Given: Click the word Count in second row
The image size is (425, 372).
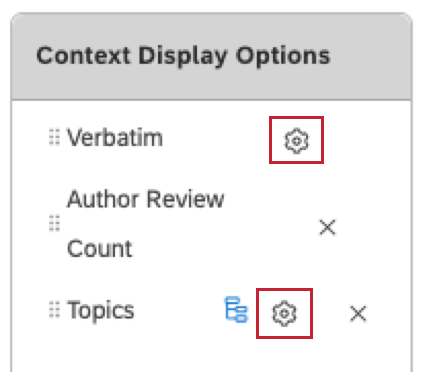Looking at the screenshot, I should click(x=100, y=249).
